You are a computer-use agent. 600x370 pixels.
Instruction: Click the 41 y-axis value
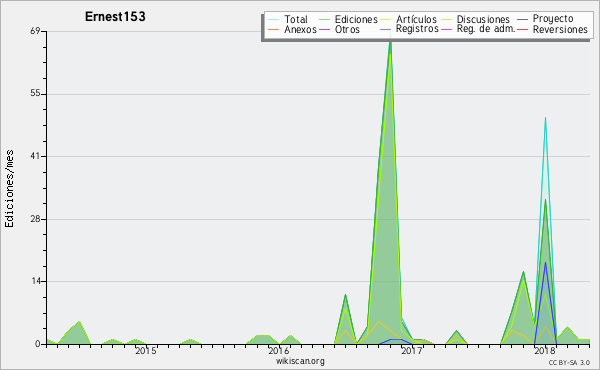pos(35,156)
